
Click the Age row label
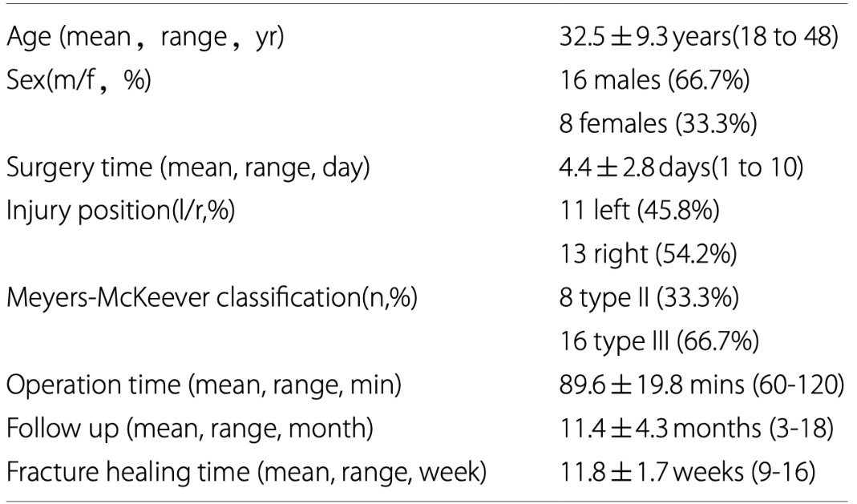pos(146,38)
